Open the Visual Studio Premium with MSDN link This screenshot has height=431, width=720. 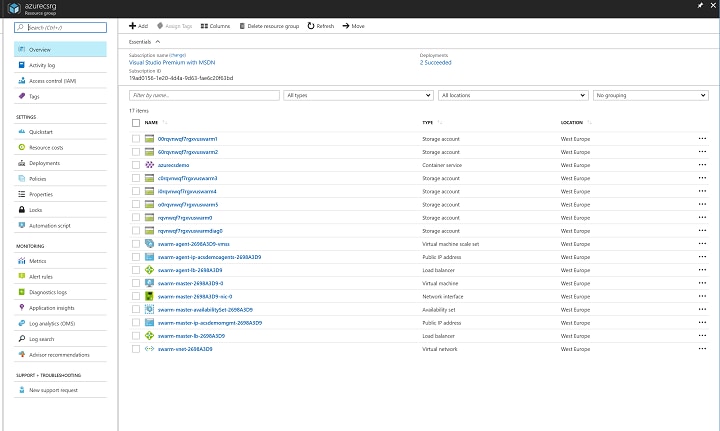pyautogui.click(x=172, y=62)
